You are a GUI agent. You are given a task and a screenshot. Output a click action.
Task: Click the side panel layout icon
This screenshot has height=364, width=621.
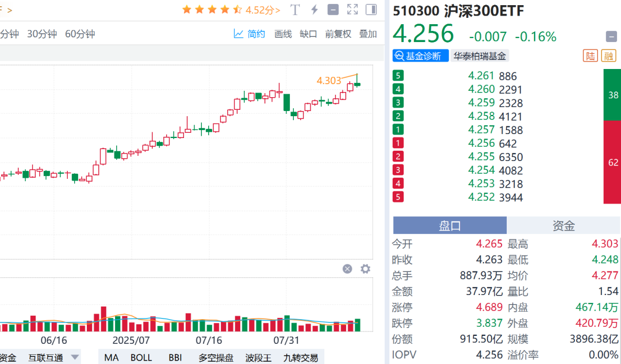point(371,10)
